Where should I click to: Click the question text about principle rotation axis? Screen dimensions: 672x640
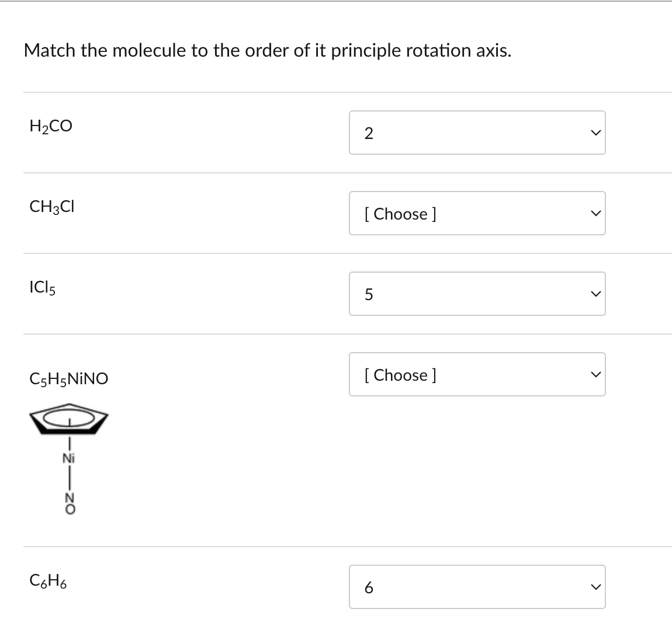coord(268,51)
